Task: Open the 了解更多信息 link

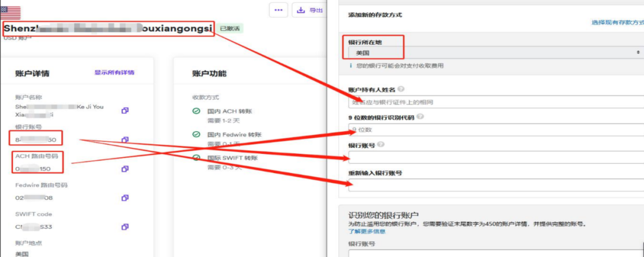Action: (x=368, y=231)
